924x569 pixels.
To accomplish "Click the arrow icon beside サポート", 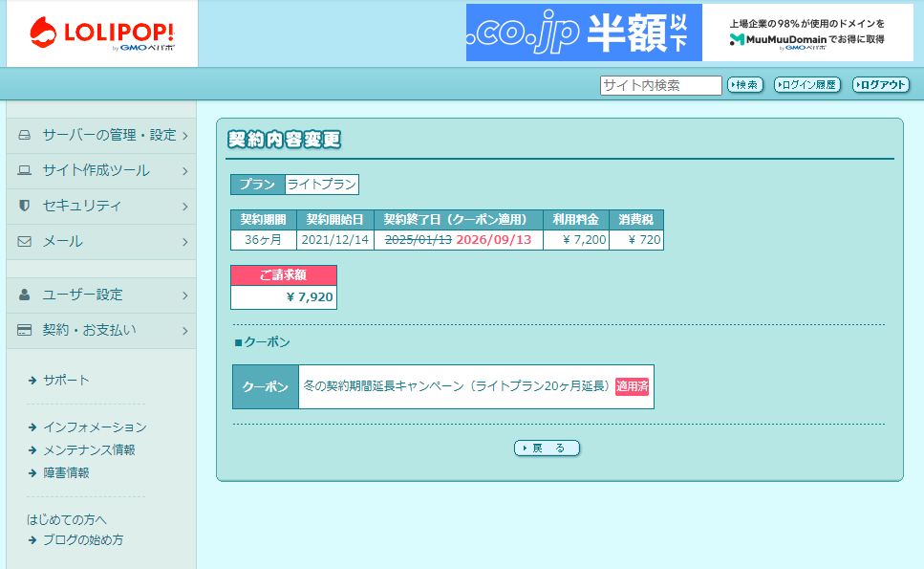I will click(x=32, y=381).
